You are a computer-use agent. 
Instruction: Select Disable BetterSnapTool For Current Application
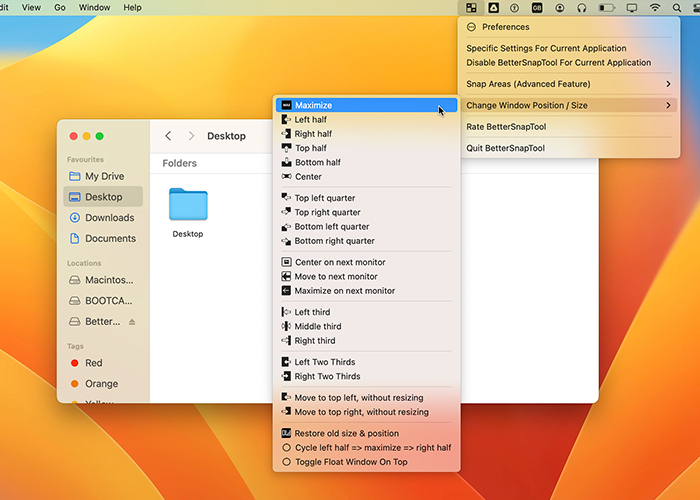(569, 62)
